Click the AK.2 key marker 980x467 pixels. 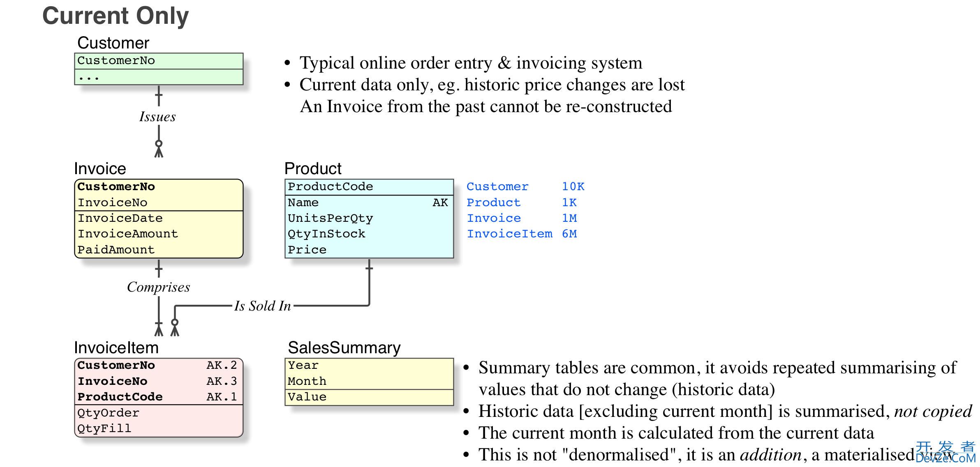tap(222, 366)
